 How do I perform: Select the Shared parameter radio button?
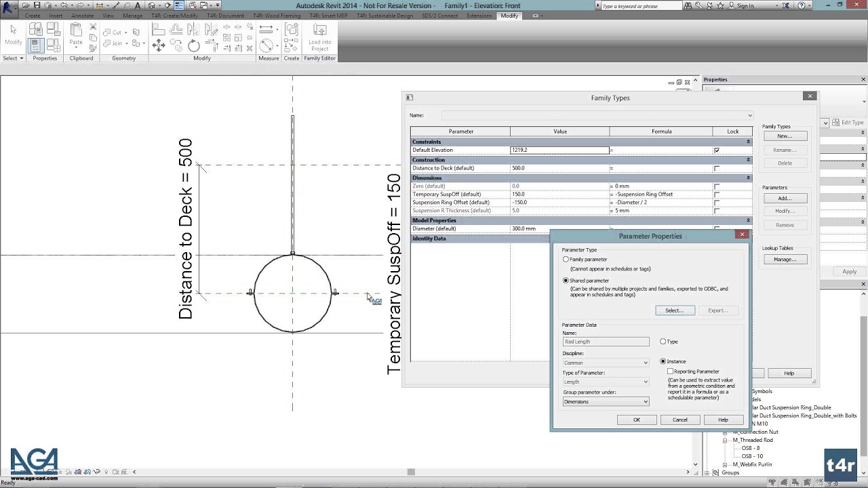click(566, 281)
